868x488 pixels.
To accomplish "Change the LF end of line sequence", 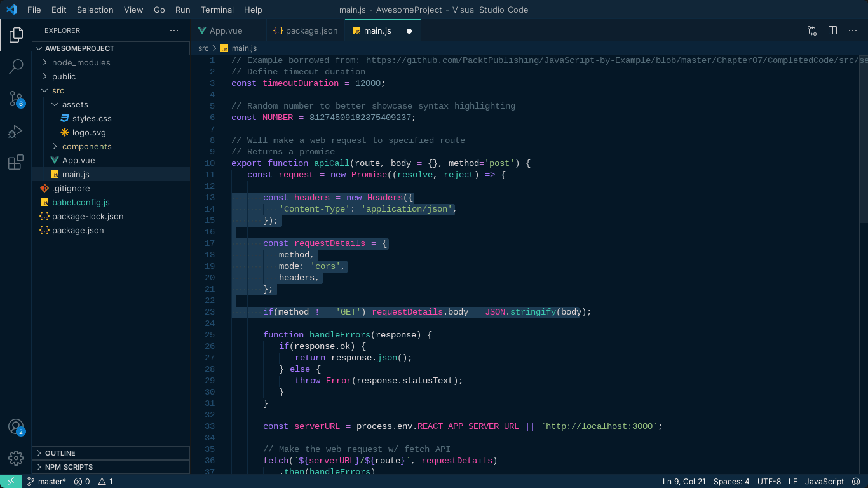I will (793, 482).
